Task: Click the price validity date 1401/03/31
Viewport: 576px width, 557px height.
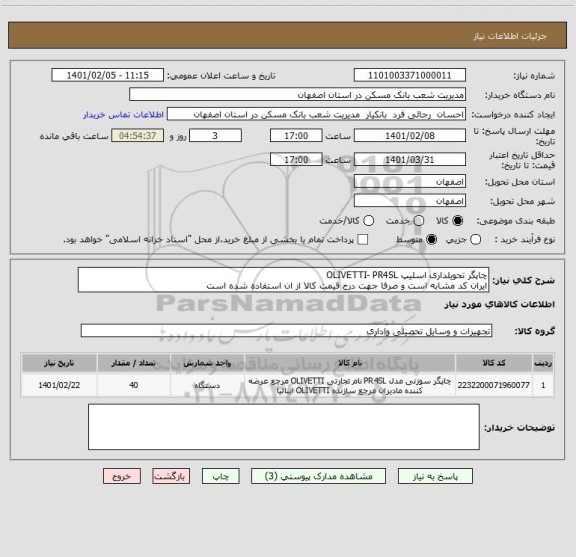Action: (x=410, y=159)
